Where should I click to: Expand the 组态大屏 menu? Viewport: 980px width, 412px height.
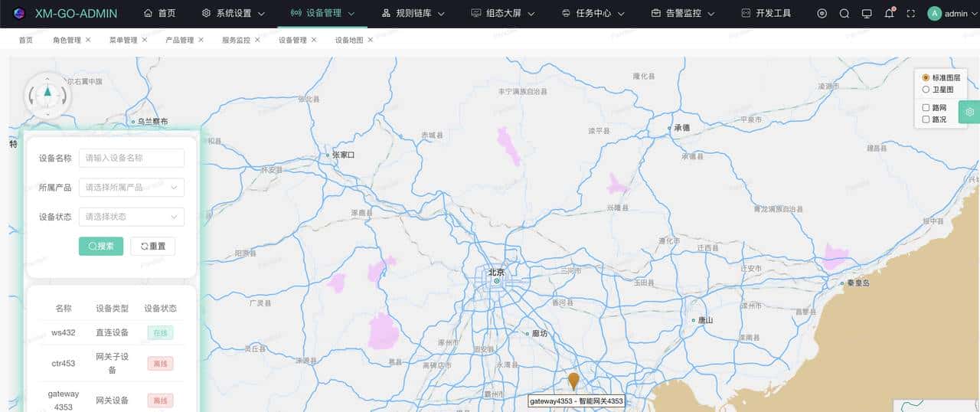coord(502,13)
